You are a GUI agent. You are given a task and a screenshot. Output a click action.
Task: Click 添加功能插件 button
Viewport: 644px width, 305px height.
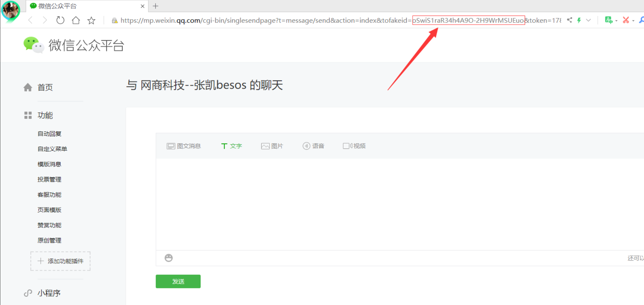coord(60,261)
